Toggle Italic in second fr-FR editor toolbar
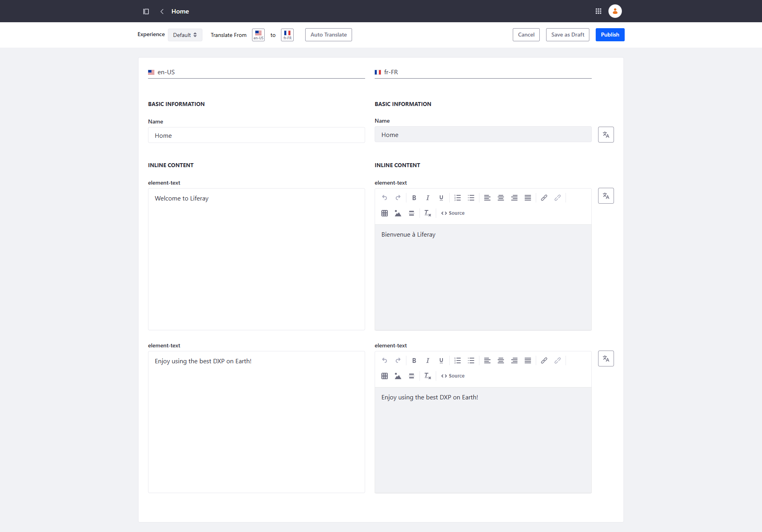This screenshot has width=762, height=532. coord(427,360)
